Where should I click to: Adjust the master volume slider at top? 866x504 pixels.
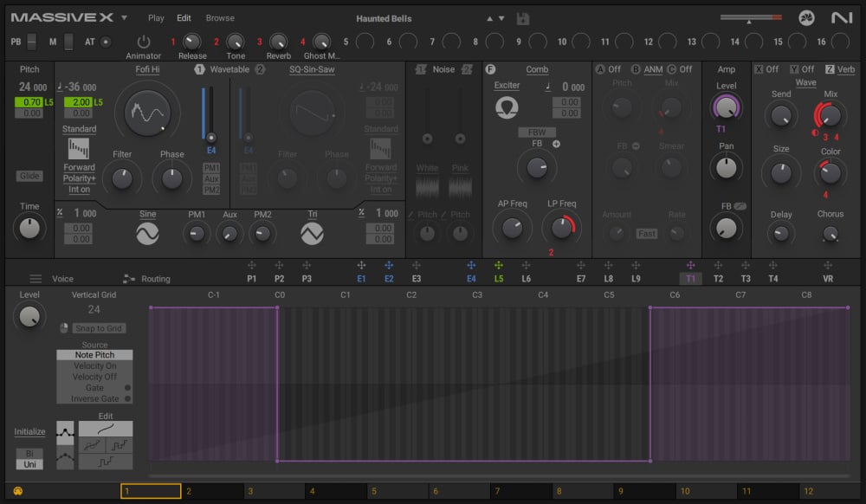tap(751, 17)
